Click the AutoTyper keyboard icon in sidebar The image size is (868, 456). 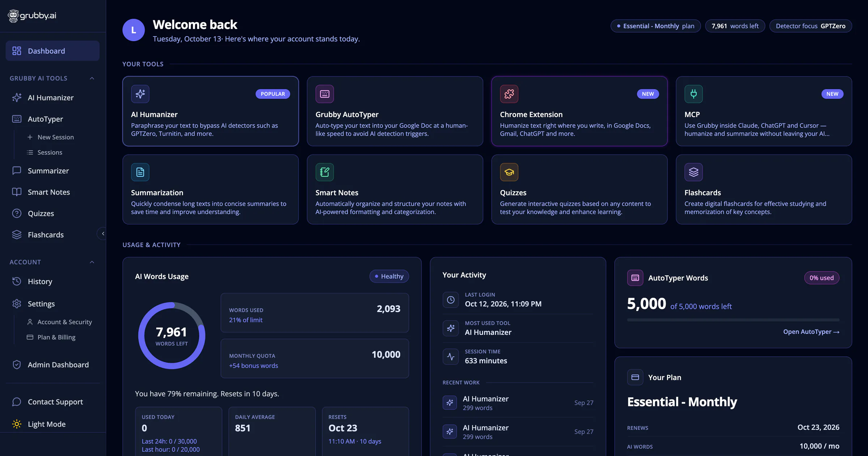coord(17,119)
